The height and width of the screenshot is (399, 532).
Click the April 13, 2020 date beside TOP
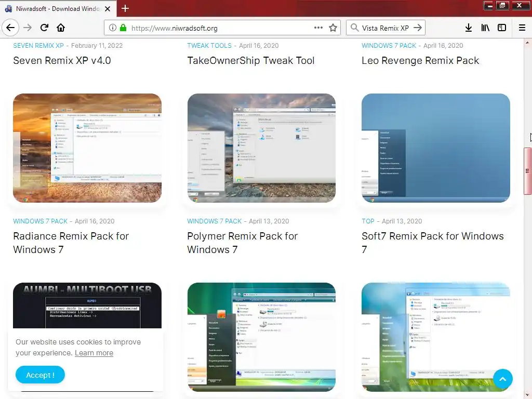tap(402, 221)
